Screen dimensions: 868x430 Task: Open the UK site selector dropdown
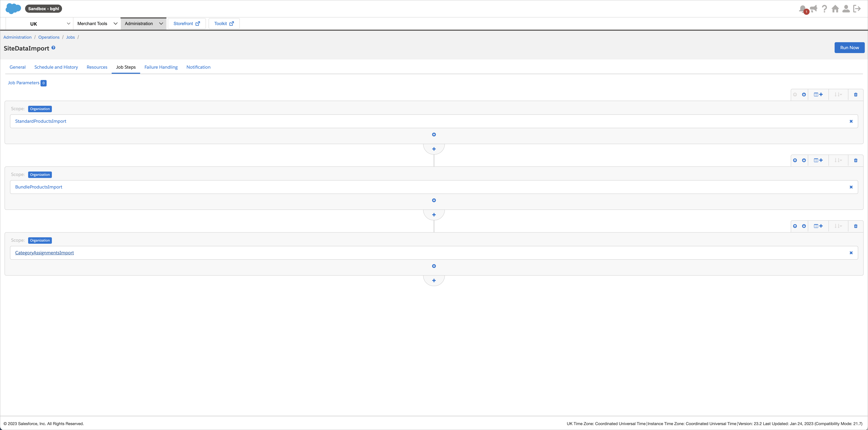pyautogui.click(x=39, y=24)
